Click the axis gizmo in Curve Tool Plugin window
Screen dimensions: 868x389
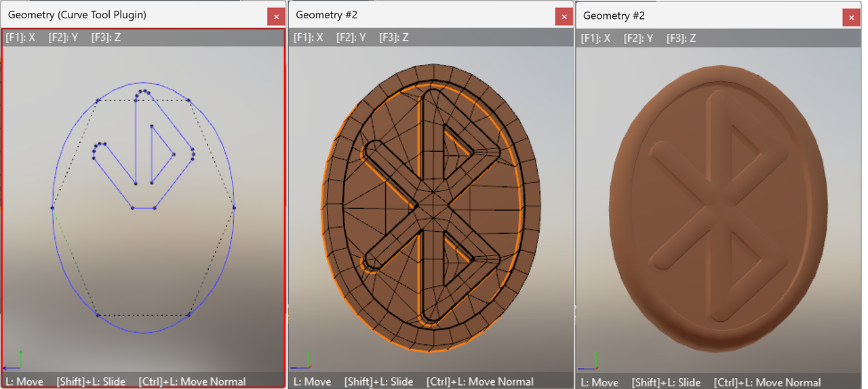pos(14,361)
